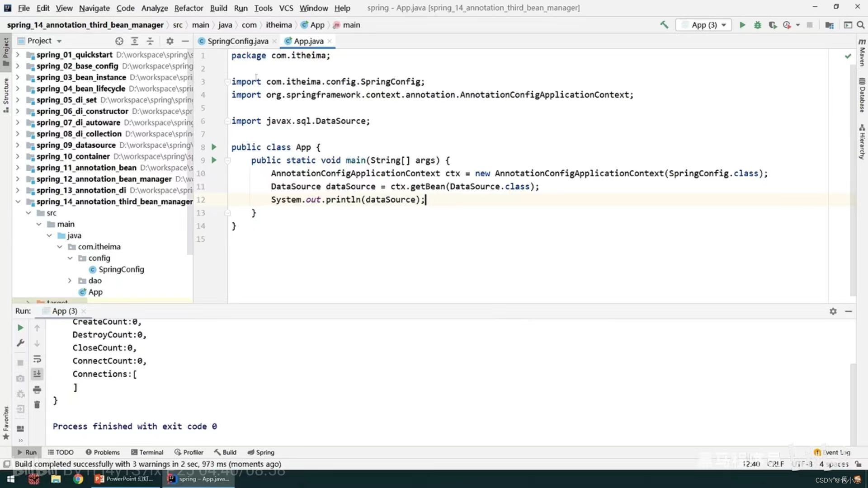The width and height of the screenshot is (868, 488).
Task: Open the TODO tool window
Action: click(x=61, y=452)
